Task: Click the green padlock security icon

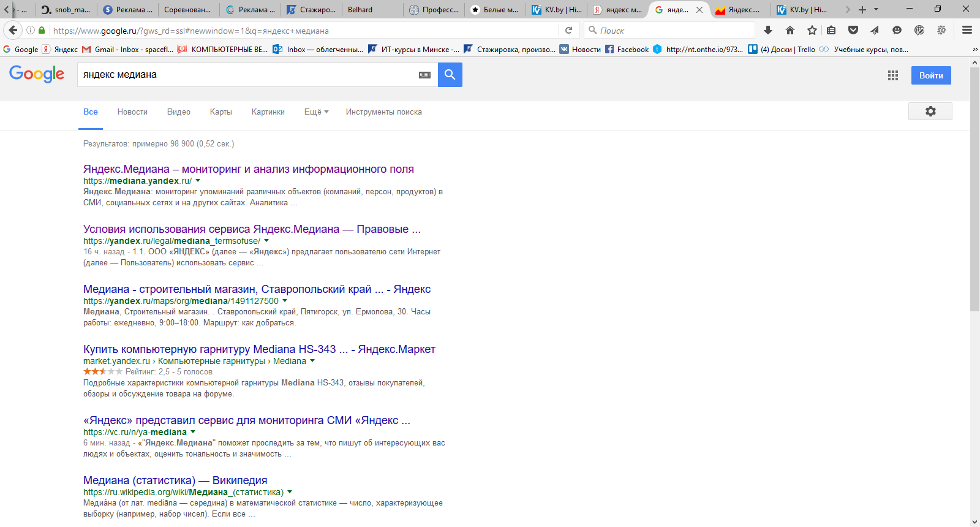Action: 42,30
